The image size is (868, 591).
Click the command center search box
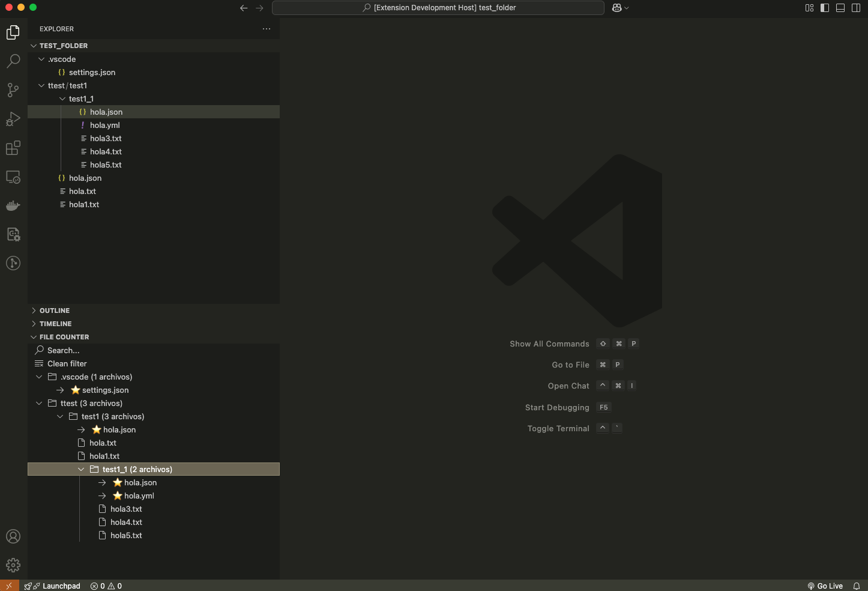438,8
